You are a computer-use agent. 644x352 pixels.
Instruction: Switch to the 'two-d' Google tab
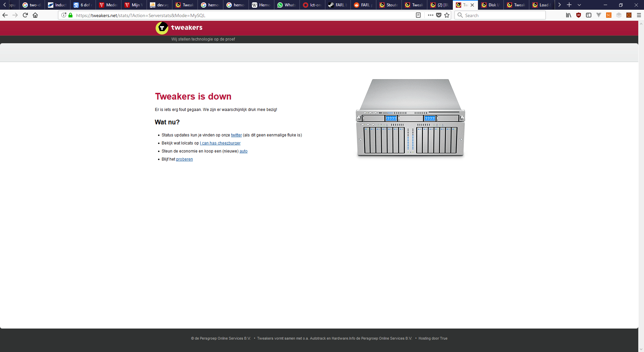point(32,5)
